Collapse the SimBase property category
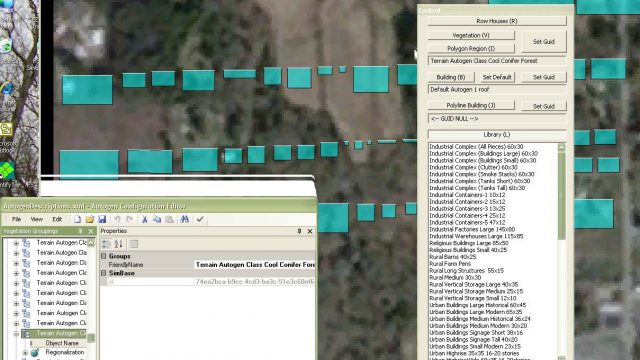Viewport: 640px width, 360px height. pos(104,273)
